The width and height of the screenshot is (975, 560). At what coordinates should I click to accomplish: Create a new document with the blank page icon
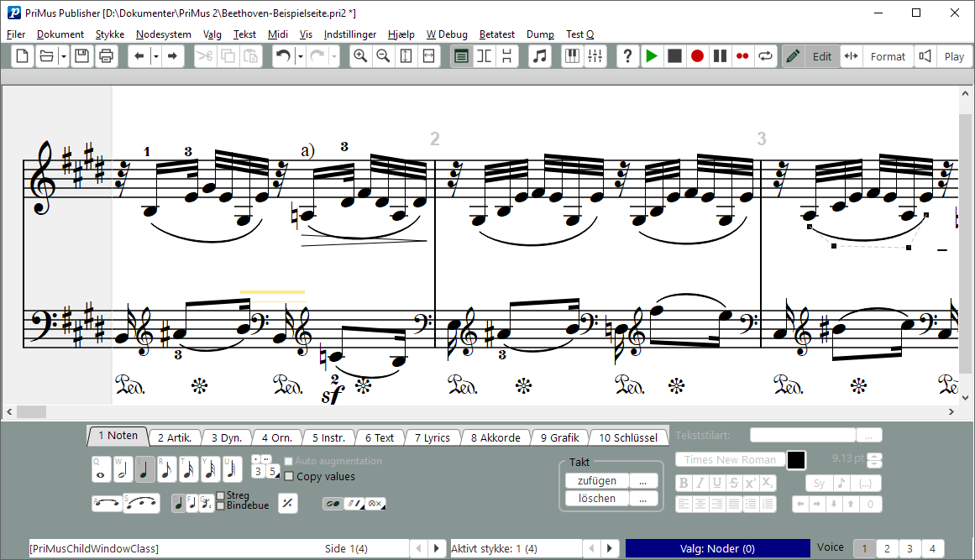pyautogui.click(x=22, y=56)
